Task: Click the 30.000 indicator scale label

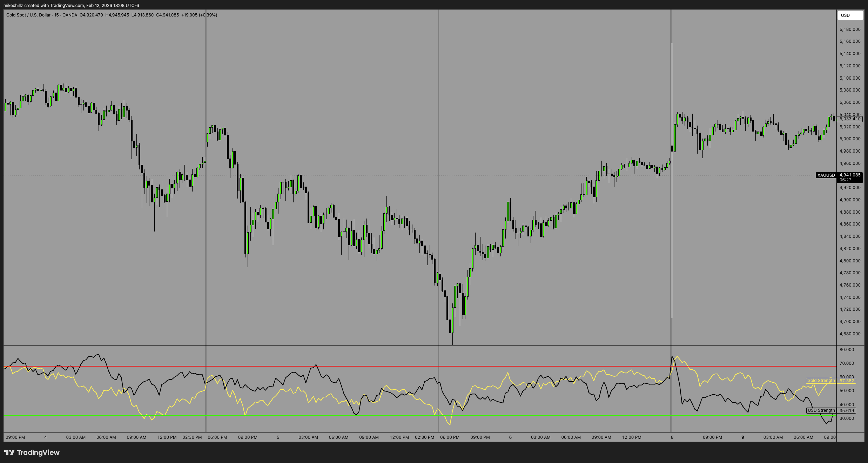Action: [x=847, y=418]
